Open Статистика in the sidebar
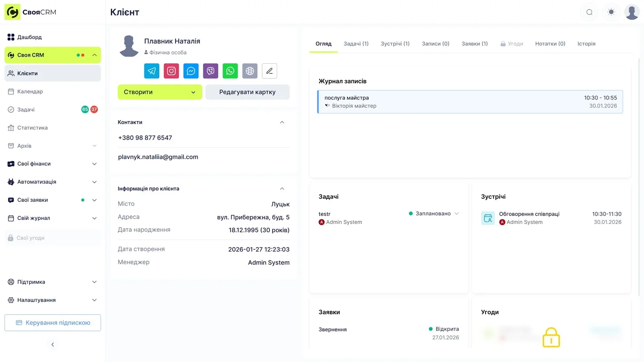The width and height of the screenshot is (644, 362). click(x=34, y=128)
